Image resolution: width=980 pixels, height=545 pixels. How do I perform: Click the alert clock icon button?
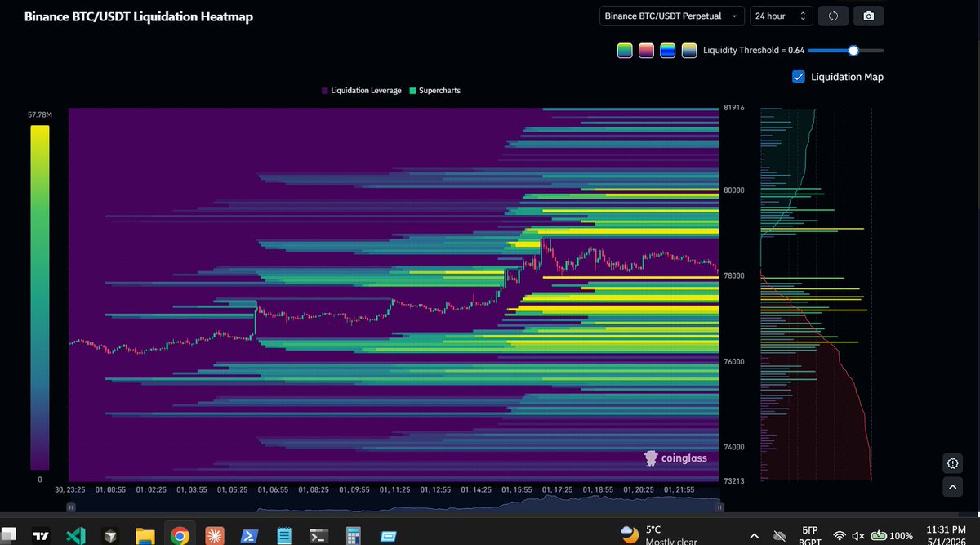(x=952, y=463)
